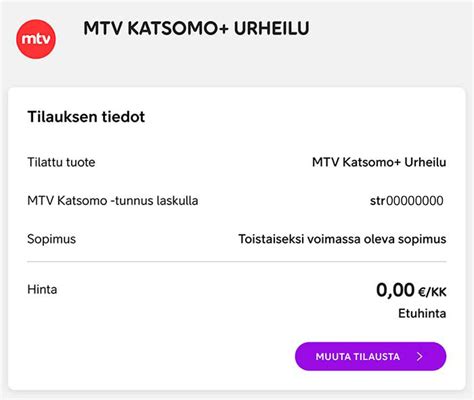Click the MTV Katsomo+ Urheilu product value

tap(379, 162)
